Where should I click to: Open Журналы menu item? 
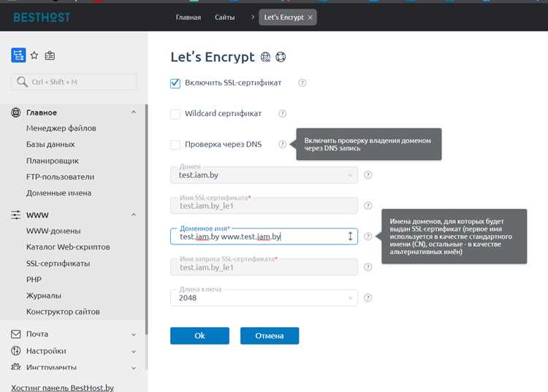coord(44,296)
